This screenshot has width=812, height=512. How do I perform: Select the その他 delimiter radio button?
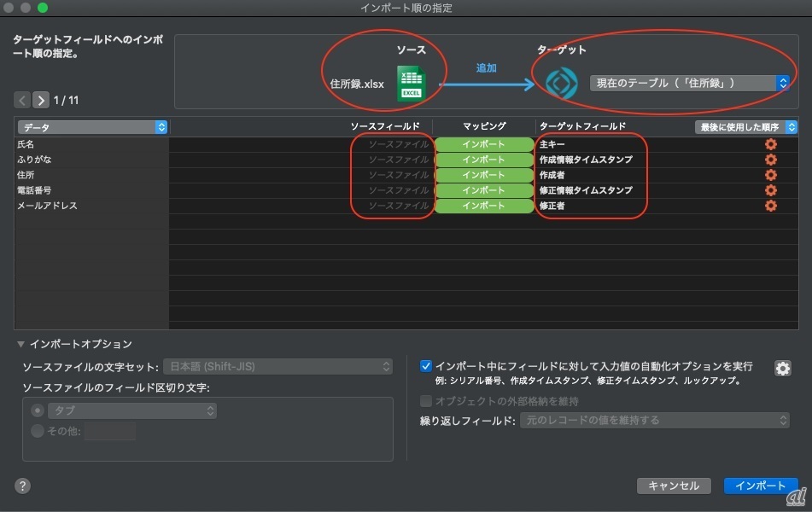tap(38, 431)
